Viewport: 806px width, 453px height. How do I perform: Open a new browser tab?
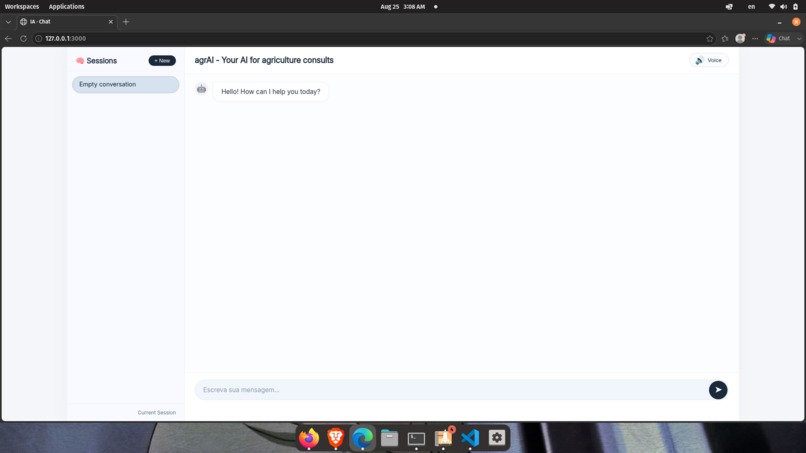click(126, 22)
